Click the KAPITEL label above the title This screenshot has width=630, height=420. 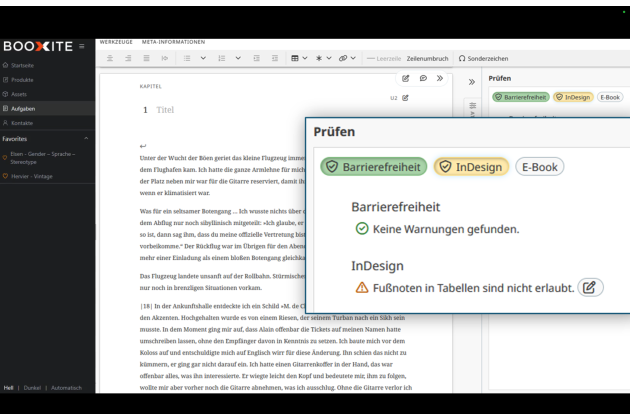151,86
